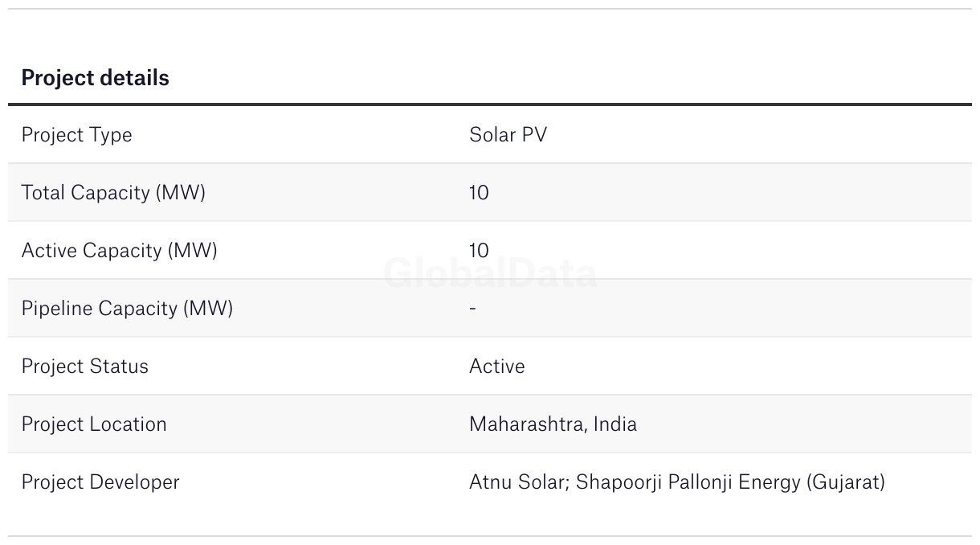Click the Active Capacity value 10
Viewport: 980px width, 545px height.
479,251
